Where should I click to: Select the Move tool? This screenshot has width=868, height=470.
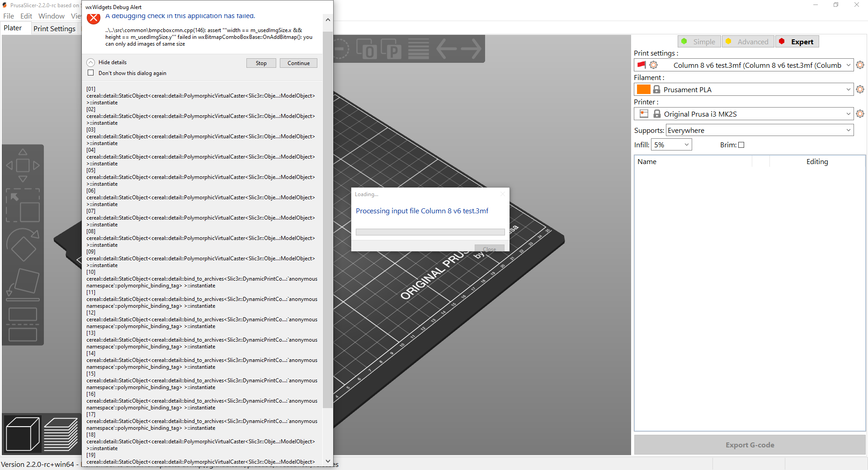tap(23, 164)
